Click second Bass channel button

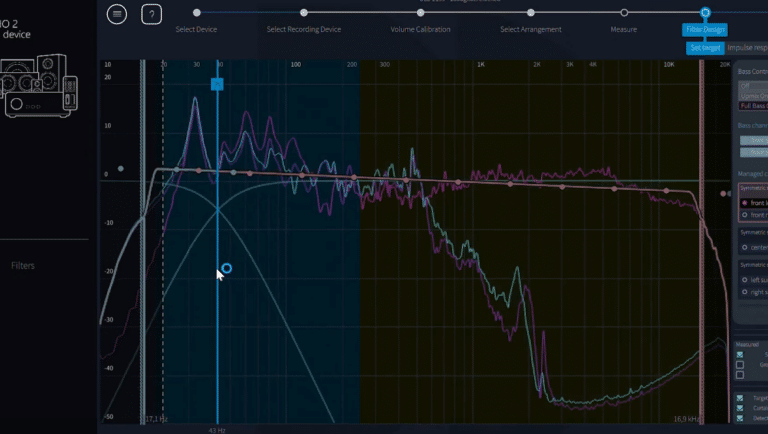click(754, 152)
